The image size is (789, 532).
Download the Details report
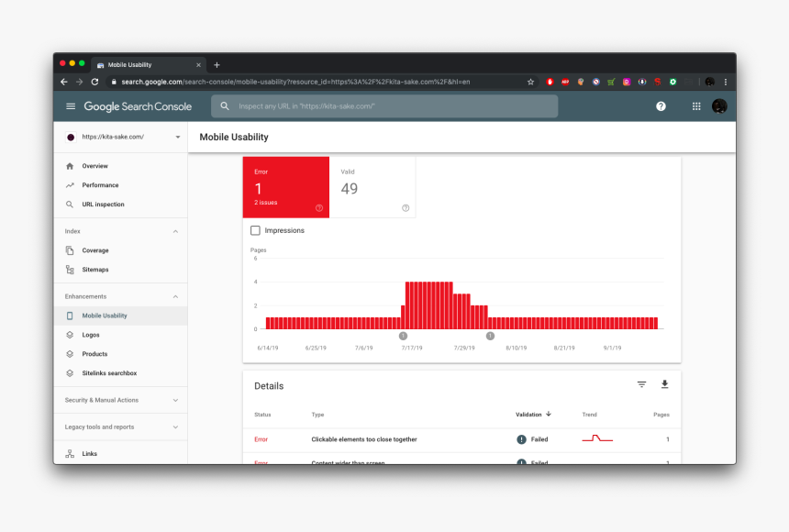pos(665,384)
